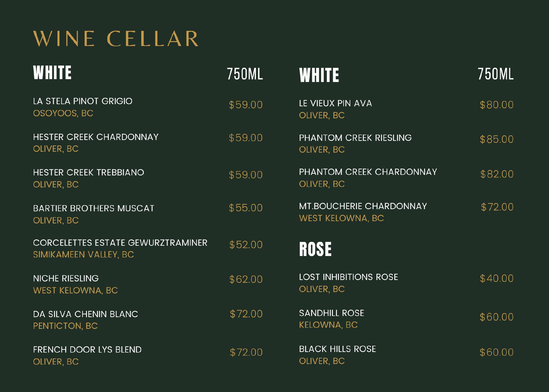Click French Door Lys Blend
Viewport: 549px width, 392px height.
coord(87,349)
